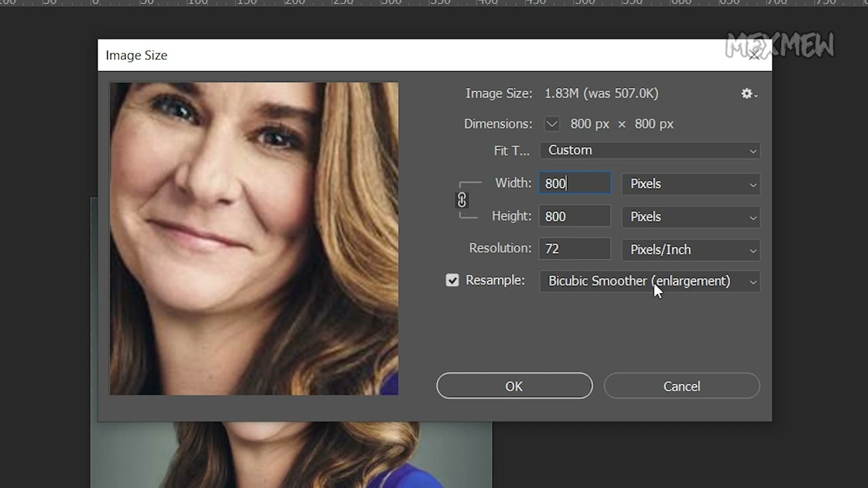Click the image preview in the dialog
The width and height of the screenshot is (868, 488).
click(254, 239)
